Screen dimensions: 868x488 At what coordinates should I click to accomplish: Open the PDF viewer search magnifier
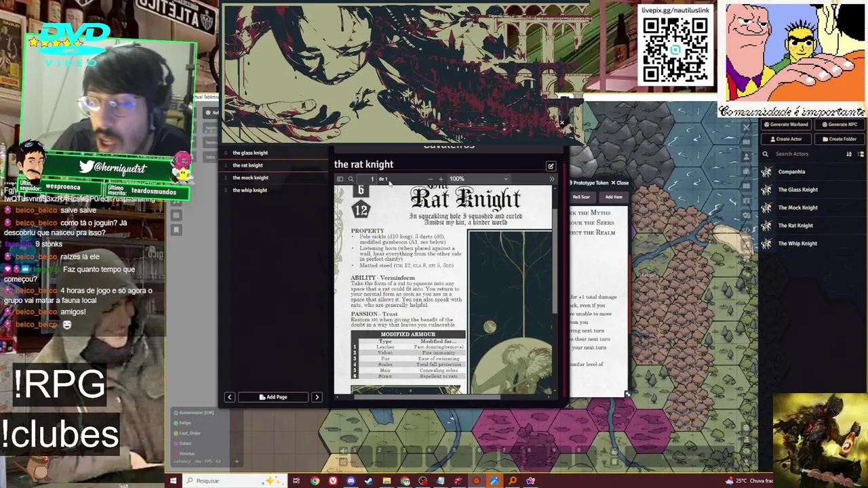[351, 179]
